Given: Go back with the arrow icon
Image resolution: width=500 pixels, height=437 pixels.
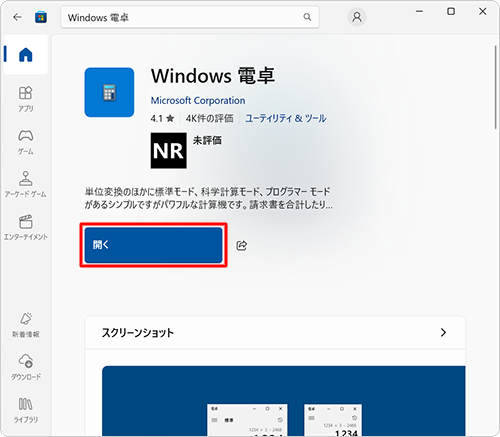Looking at the screenshot, I should pyautogui.click(x=17, y=17).
